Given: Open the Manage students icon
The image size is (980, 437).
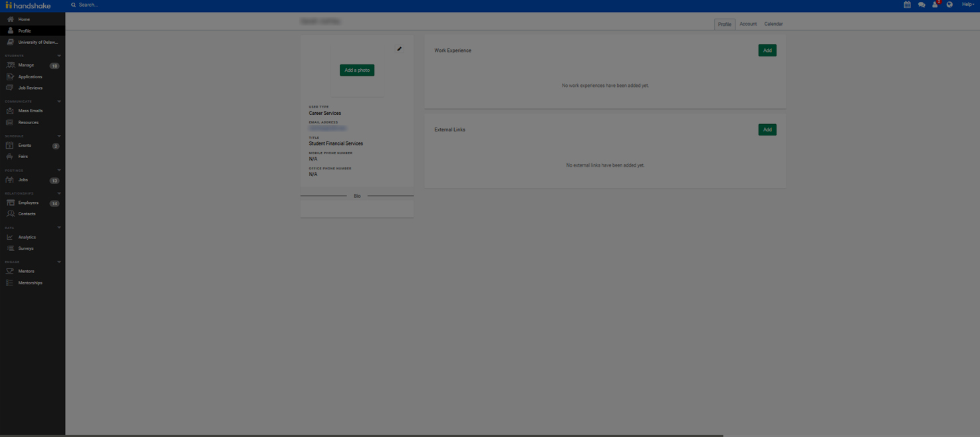Looking at the screenshot, I should tap(10, 65).
